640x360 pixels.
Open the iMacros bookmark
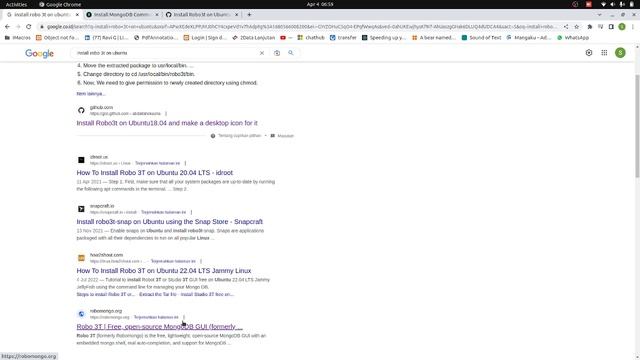click(x=18, y=38)
